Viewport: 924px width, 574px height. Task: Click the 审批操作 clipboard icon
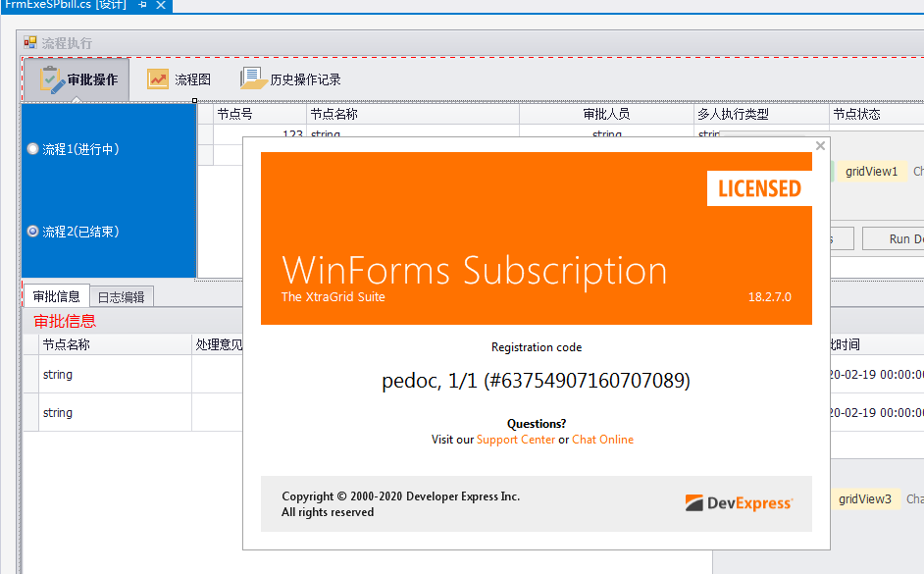[x=52, y=79]
